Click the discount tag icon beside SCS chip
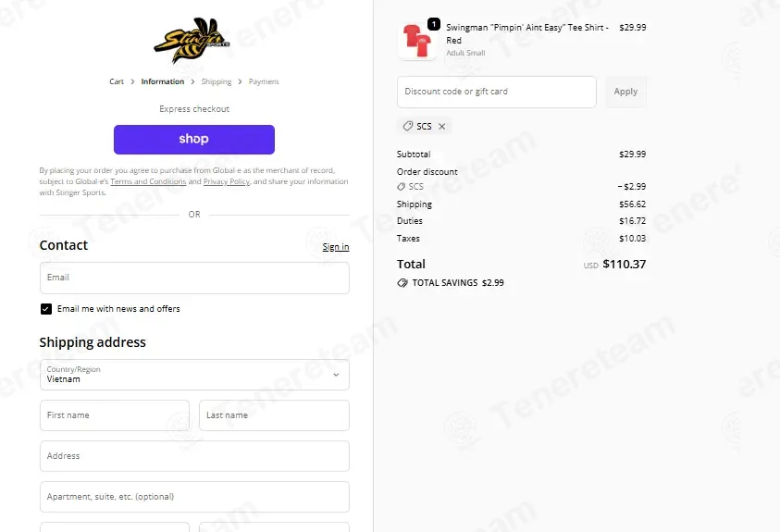Viewport: 780px width, 532px height. (x=407, y=126)
